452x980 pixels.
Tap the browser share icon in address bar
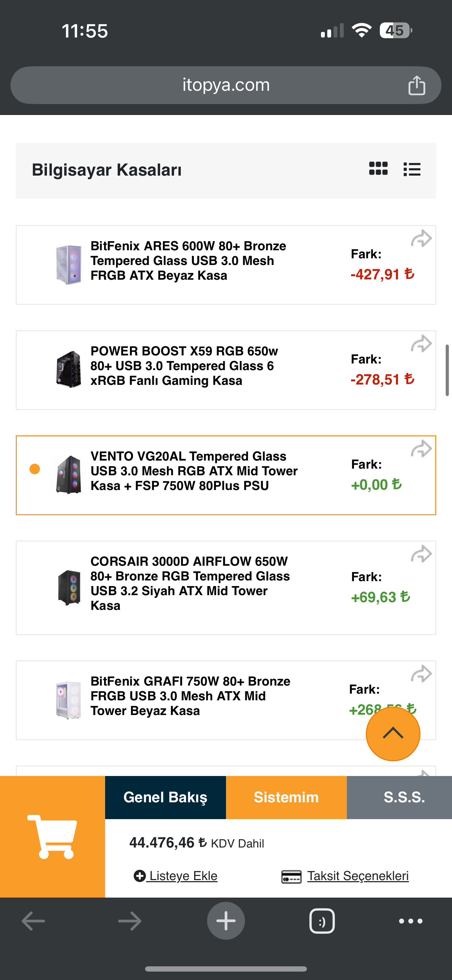click(x=417, y=85)
